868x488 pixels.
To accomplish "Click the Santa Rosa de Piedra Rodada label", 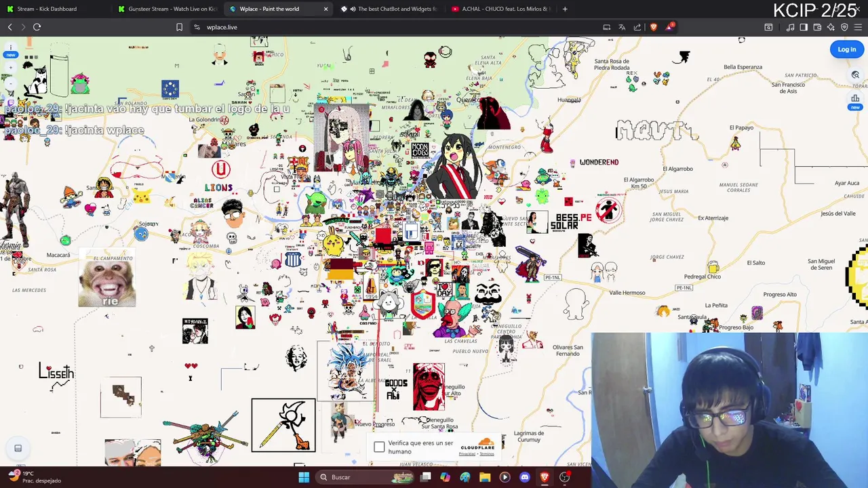I will [612, 64].
